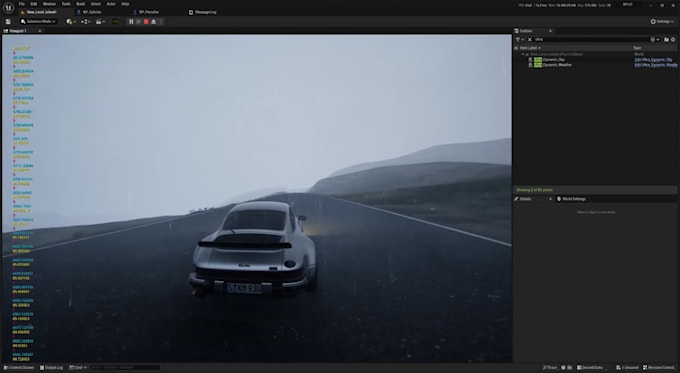Open the cinematics clapperboard dropdown
This screenshot has height=373, width=680.
click(x=100, y=21)
